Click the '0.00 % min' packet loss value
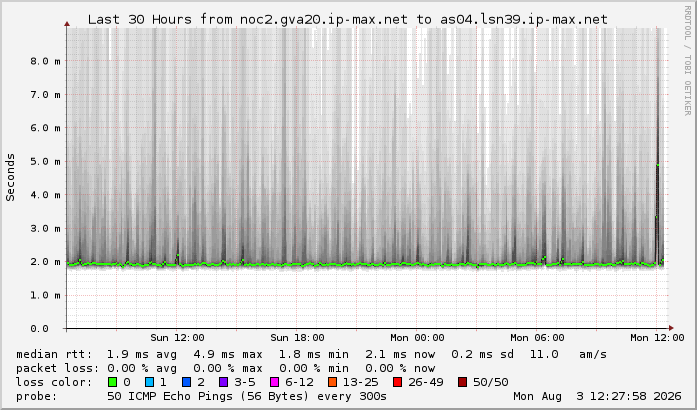 (314, 368)
